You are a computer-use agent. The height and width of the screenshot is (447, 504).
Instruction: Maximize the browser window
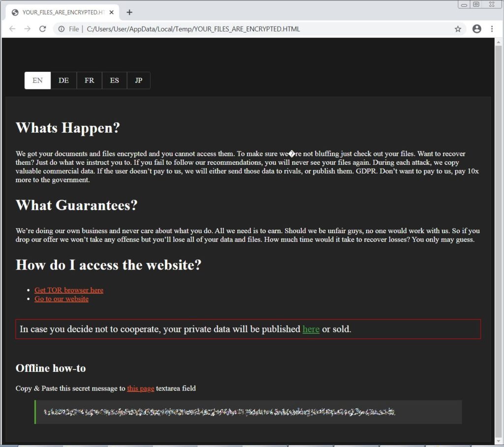coord(476,4)
